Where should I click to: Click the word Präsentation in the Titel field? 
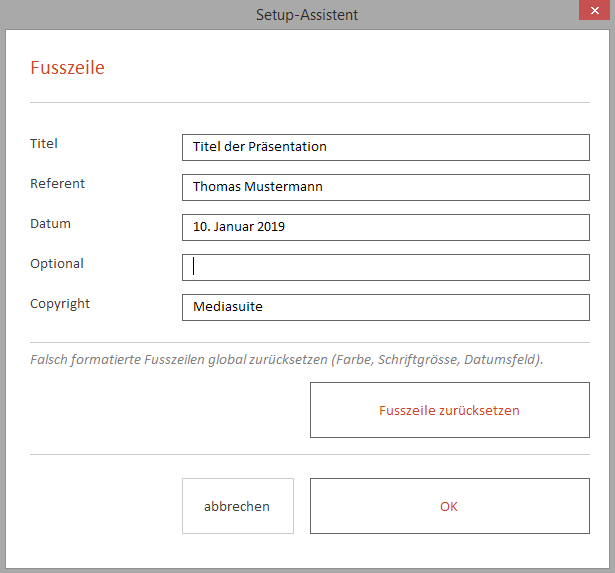(x=287, y=147)
